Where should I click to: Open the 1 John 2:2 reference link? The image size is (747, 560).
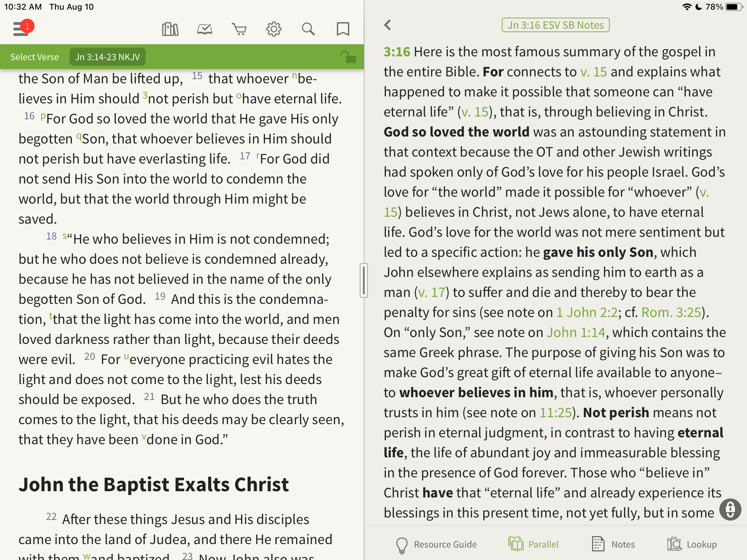587,312
